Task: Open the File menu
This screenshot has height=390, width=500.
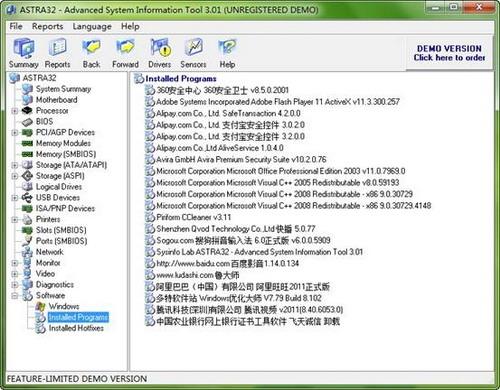Action: tap(16, 26)
